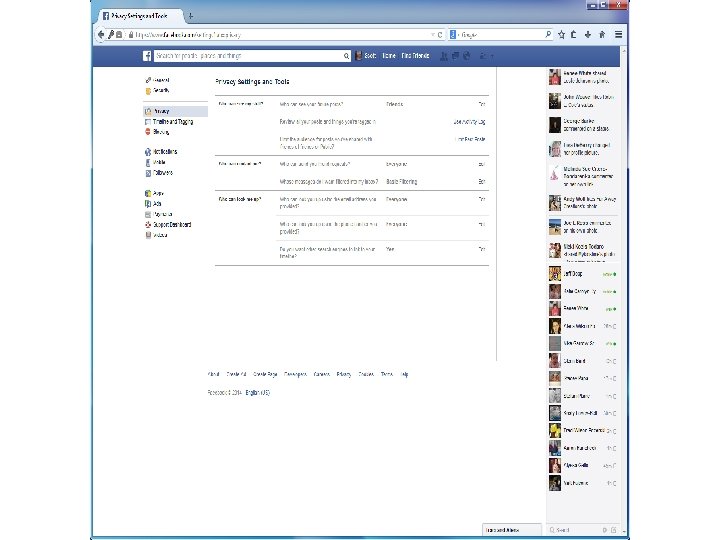Open the browser hamburger menu
The height and width of the screenshot is (540, 720).
pyautogui.click(x=619, y=34)
